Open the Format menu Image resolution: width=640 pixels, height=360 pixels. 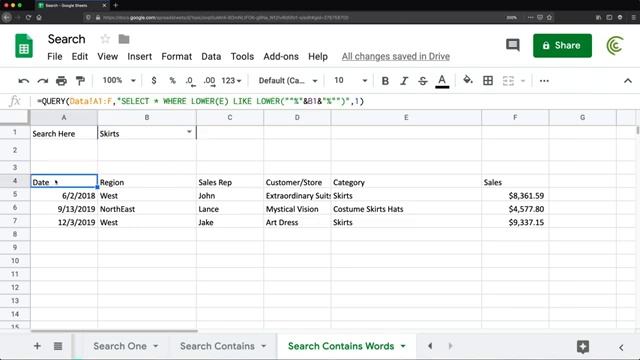(x=176, y=57)
